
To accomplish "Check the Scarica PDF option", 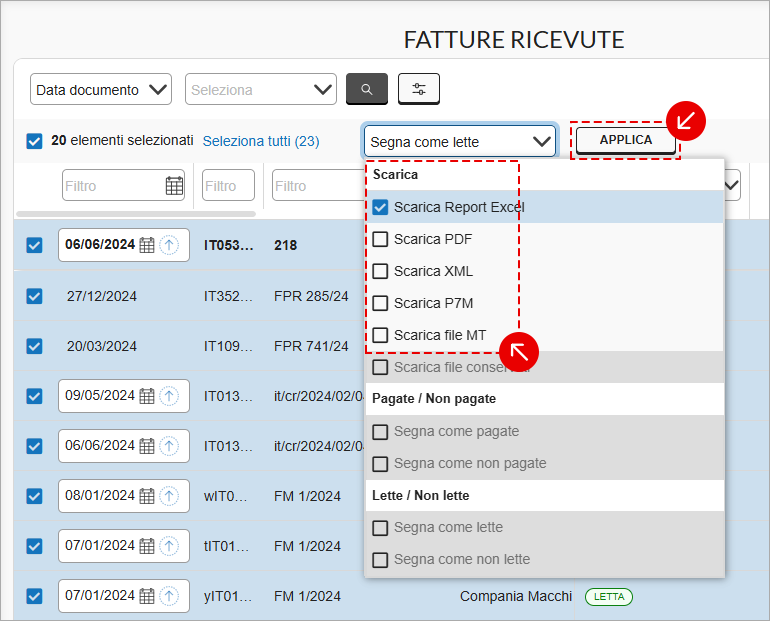I will click(380, 239).
